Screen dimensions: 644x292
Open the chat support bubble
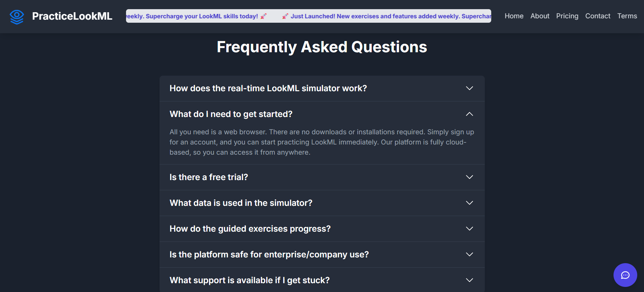[625, 275]
